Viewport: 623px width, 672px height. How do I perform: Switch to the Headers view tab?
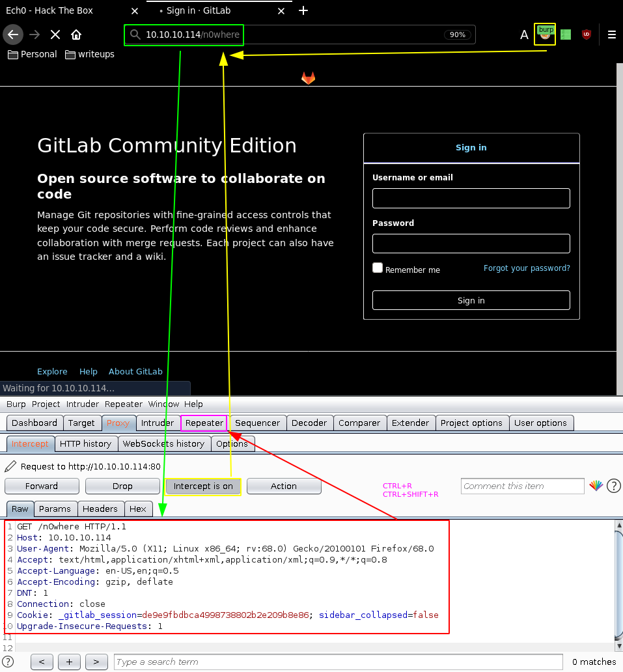pyautogui.click(x=100, y=509)
